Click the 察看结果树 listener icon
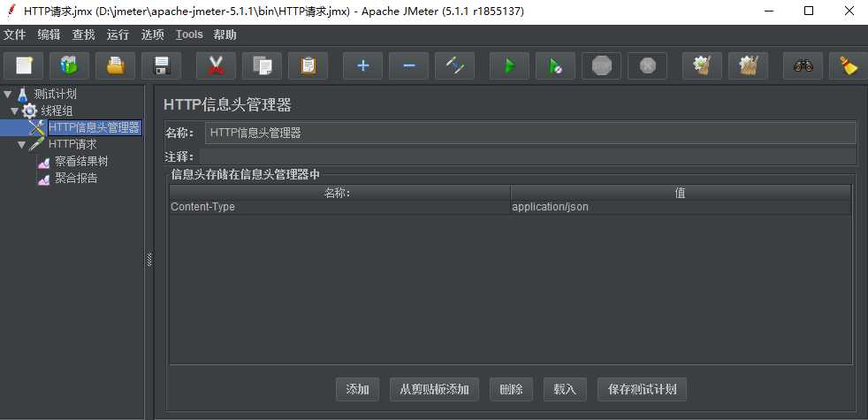Image resolution: width=868 pixels, height=420 pixels. click(x=43, y=163)
